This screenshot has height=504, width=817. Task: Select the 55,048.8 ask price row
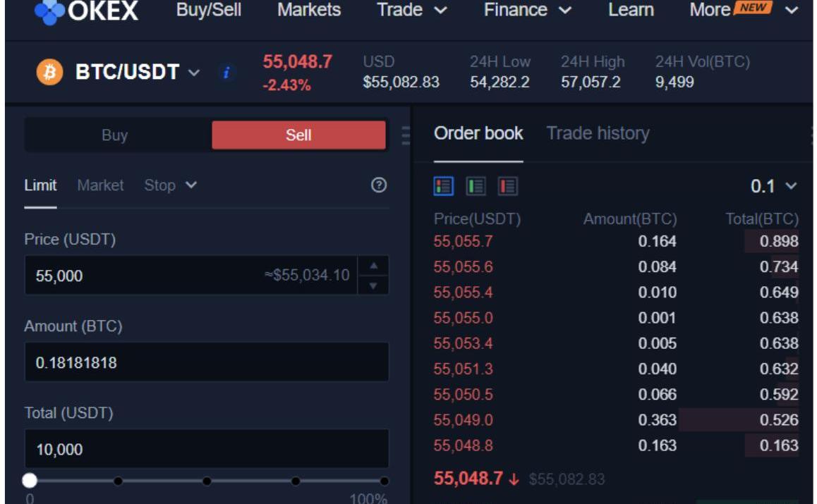point(616,445)
